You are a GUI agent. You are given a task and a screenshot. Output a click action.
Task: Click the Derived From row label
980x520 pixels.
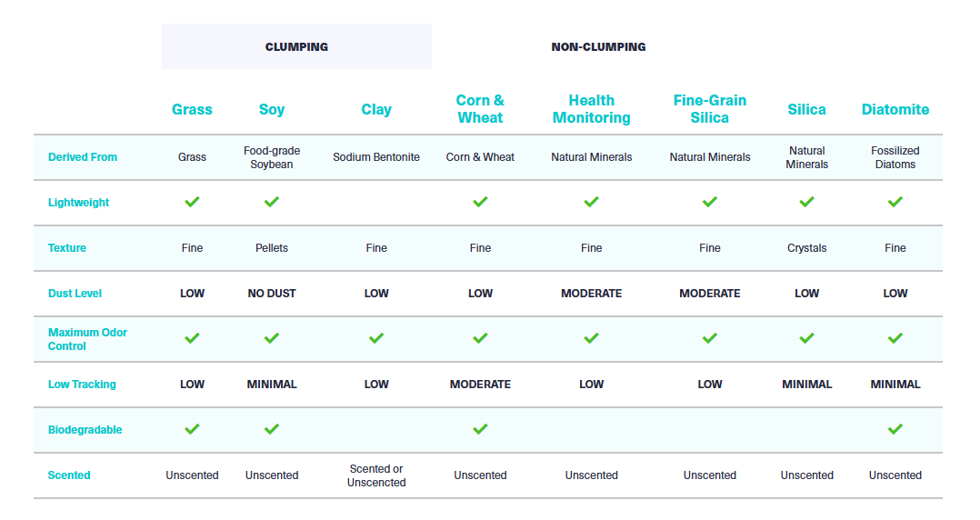(x=83, y=157)
